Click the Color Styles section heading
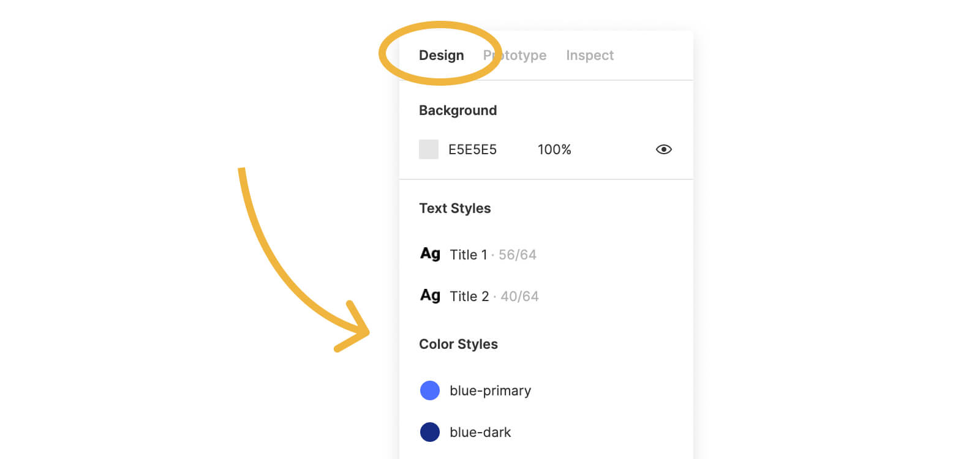Image resolution: width=980 pixels, height=459 pixels. point(458,344)
